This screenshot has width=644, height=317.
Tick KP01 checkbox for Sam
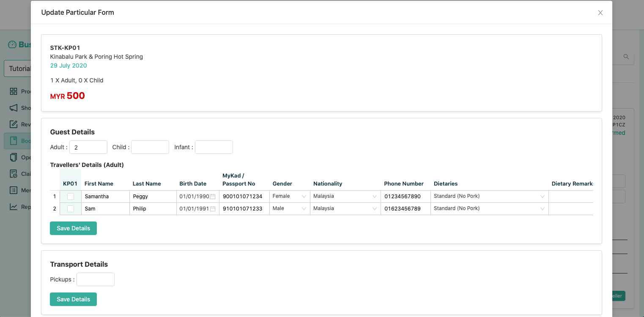tap(71, 209)
